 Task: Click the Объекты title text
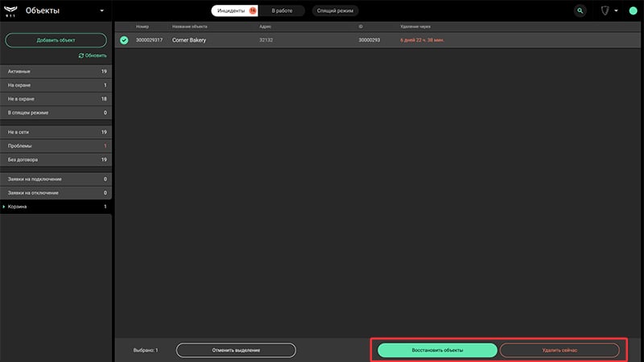pyautogui.click(x=43, y=10)
